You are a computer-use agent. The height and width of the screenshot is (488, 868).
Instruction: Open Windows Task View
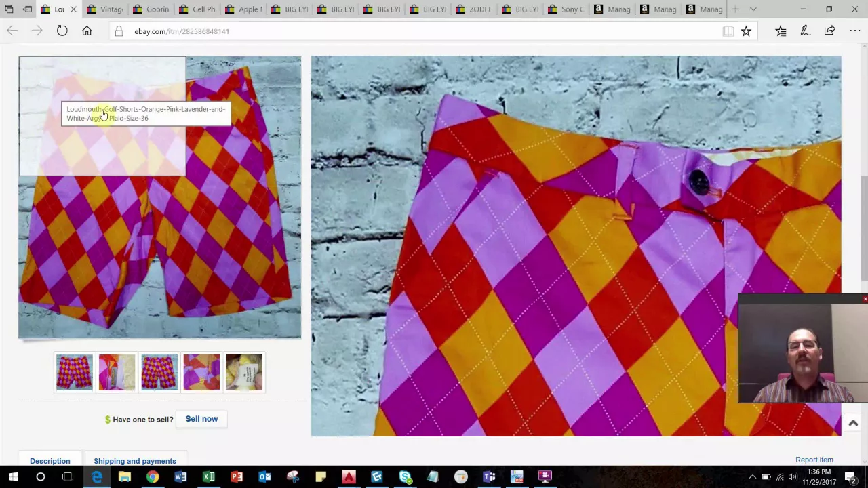pos(68,477)
